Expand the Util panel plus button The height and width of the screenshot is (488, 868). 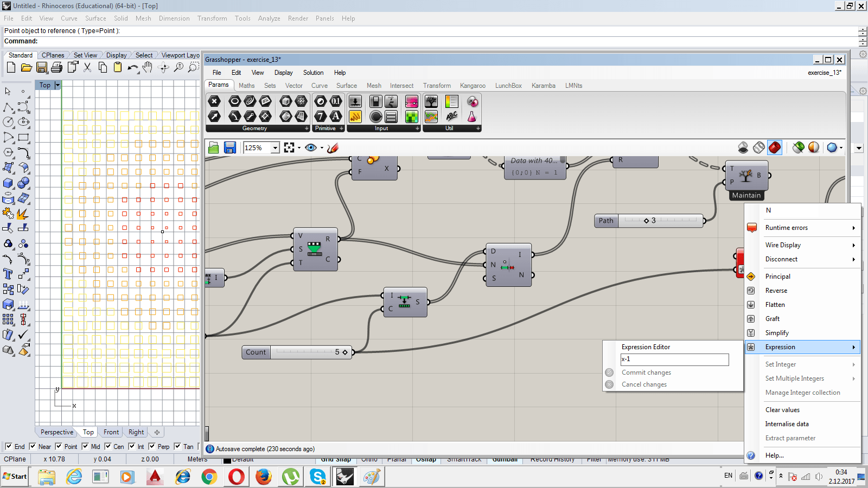[478, 129]
